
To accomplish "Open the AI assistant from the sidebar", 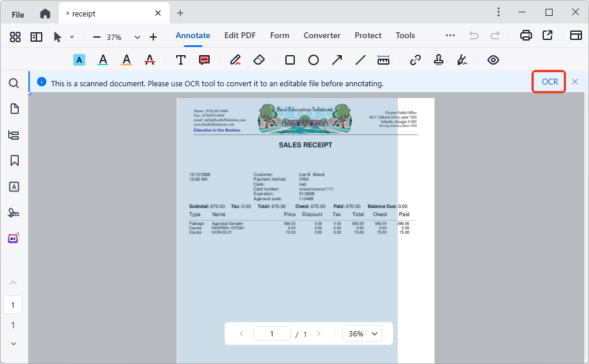I will point(13,238).
